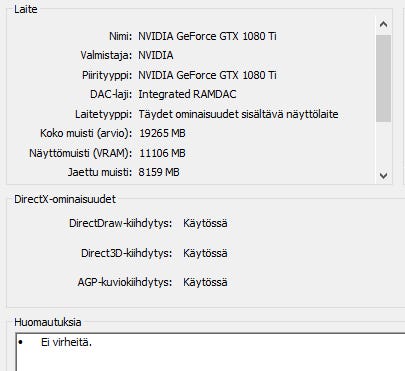Click the Laite panel scrollbar thumb
Image resolution: width=405 pixels, height=371 pixels.
tap(383, 78)
